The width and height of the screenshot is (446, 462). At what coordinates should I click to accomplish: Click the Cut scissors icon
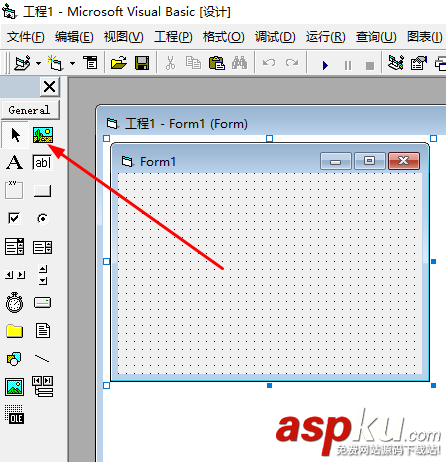pos(170,63)
